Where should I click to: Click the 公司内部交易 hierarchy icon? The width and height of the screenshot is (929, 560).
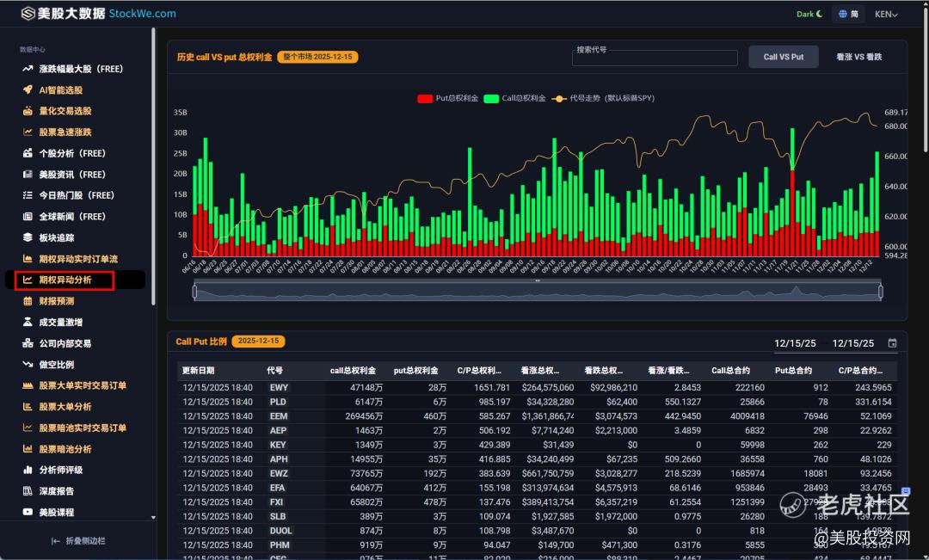(x=28, y=343)
